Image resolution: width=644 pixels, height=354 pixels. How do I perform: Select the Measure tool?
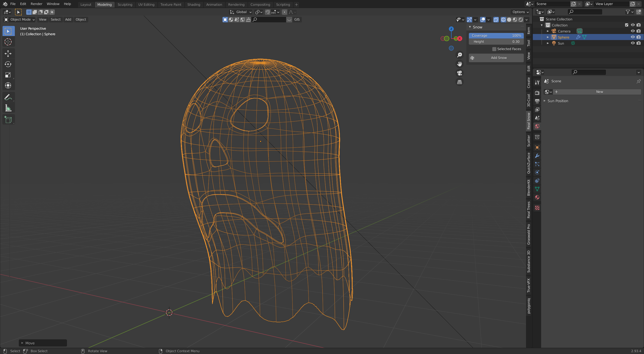[8, 108]
